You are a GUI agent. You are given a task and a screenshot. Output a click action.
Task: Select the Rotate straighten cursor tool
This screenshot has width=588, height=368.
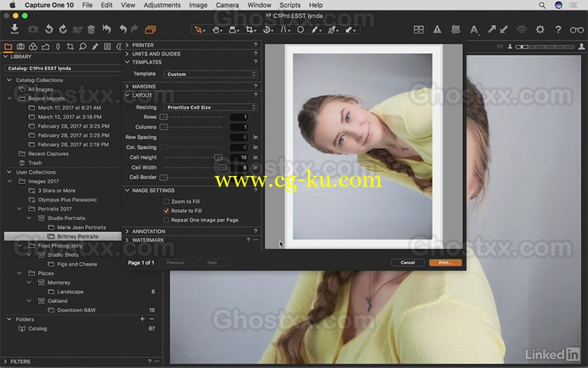(x=268, y=29)
